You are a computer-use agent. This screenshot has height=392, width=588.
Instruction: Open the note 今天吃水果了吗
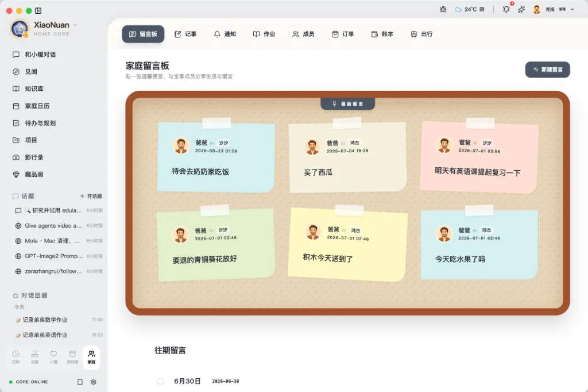pyautogui.click(x=479, y=244)
